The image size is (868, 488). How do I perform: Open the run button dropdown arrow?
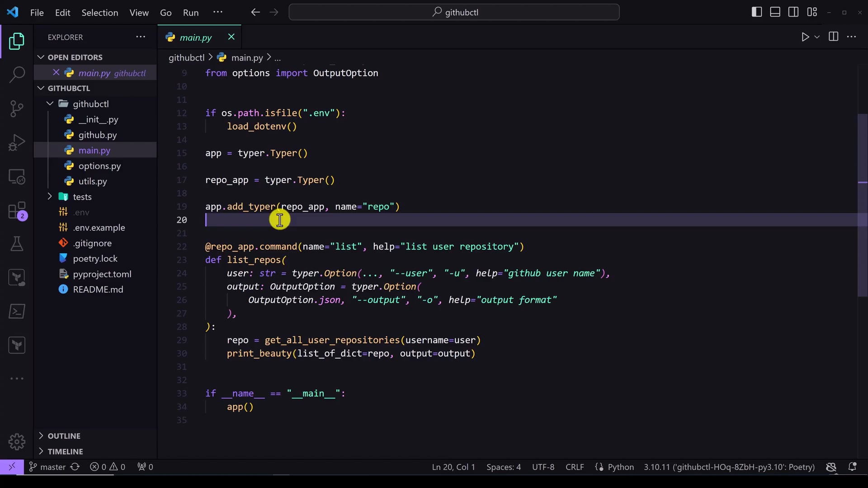[x=817, y=37]
